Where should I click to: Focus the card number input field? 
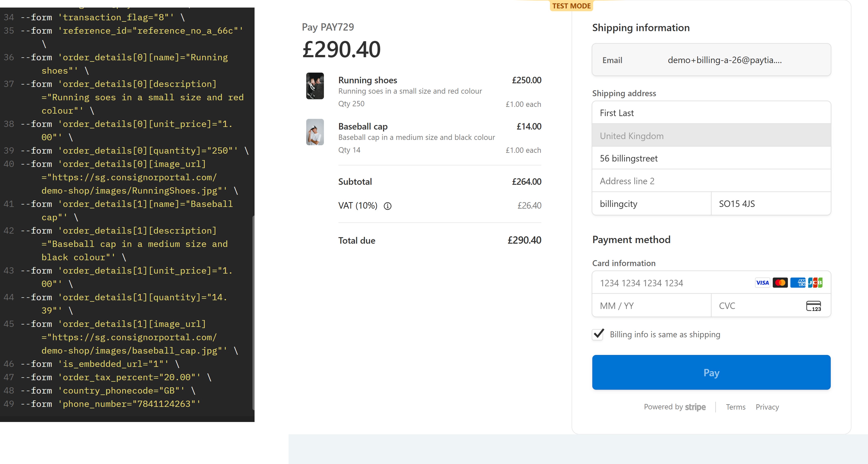(x=671, y=283)
